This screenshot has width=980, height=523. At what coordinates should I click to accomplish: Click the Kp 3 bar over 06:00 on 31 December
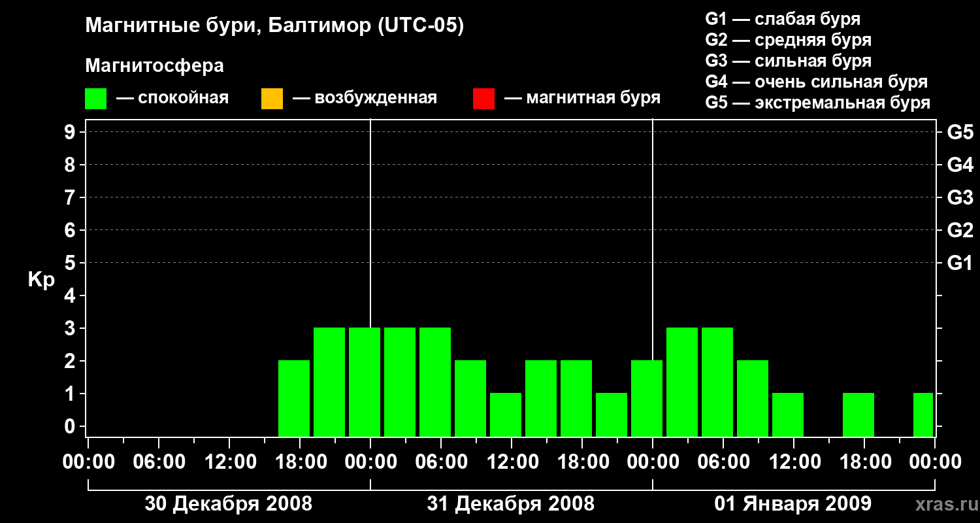(x=435, y=382)
